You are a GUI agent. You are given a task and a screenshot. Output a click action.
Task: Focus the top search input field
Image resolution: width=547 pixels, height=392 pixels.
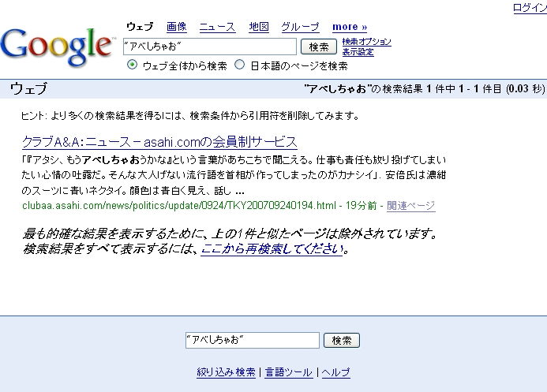(210, 47)
